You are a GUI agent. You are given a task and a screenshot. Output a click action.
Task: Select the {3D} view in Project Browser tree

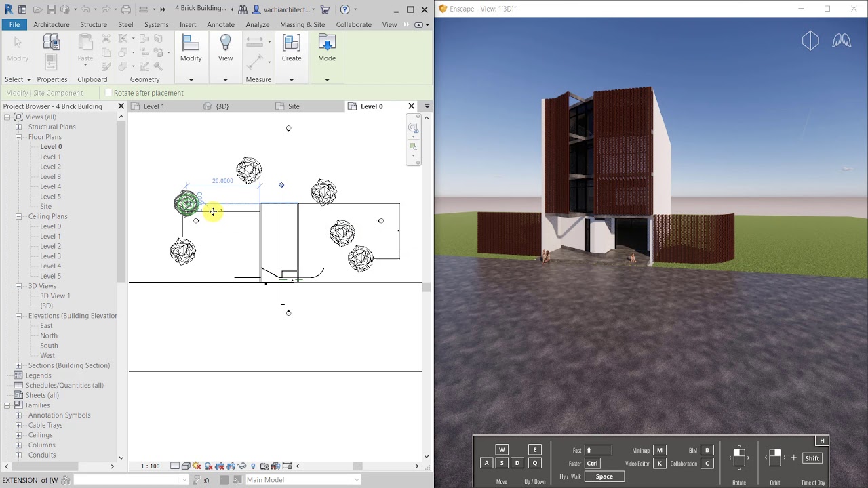[x=46, y=306]
